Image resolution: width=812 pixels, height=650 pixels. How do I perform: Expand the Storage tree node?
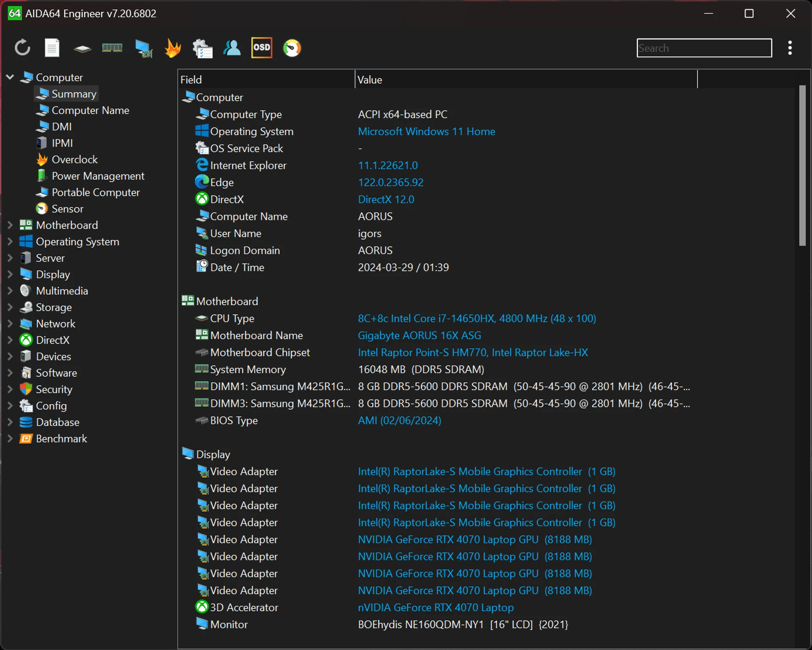tap(10, 307)
